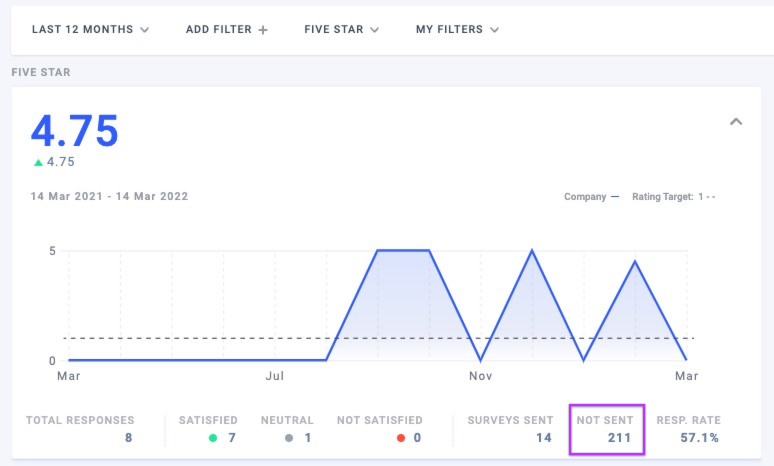
Task: Expand the Five Star dropdown
Action: [x=341, y=30]
